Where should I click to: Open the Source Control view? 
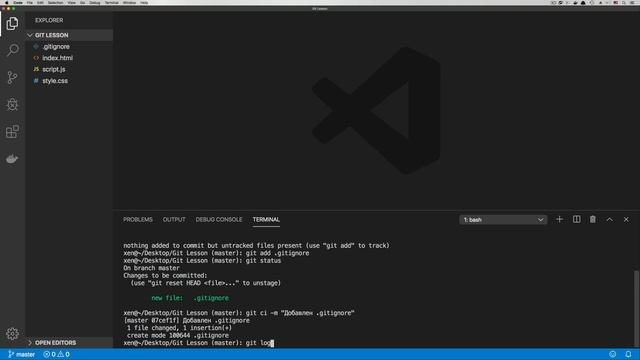(12, 77)
